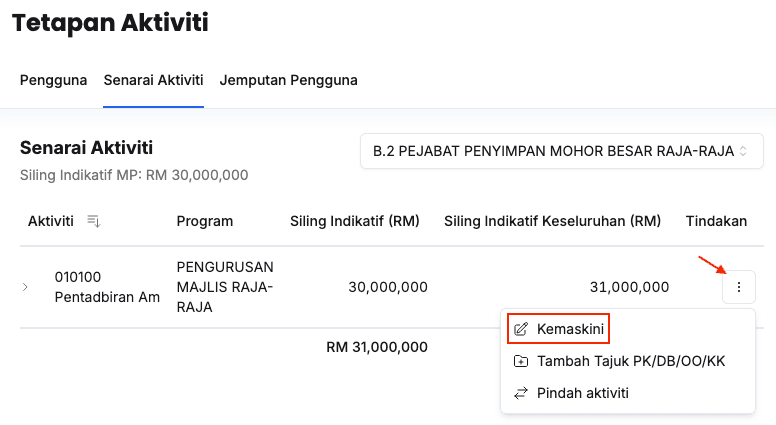Click the folder-plus icon in the menu
This screenshot has height=425, width=776.
[520, 361]
